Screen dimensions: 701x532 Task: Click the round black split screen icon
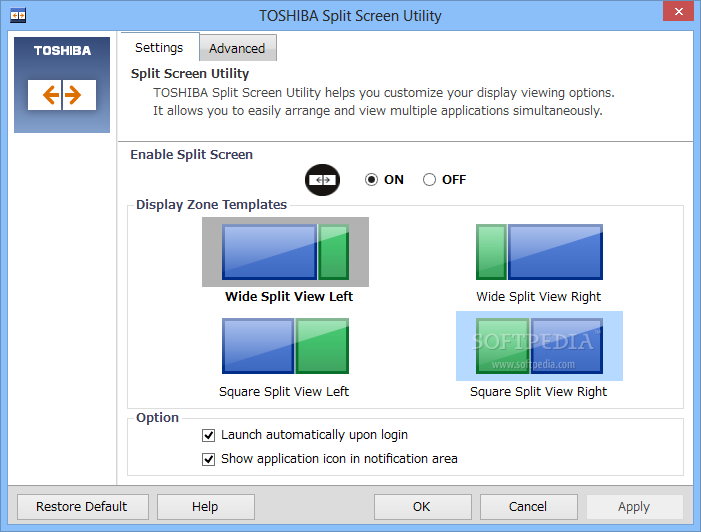pos(322,180)
